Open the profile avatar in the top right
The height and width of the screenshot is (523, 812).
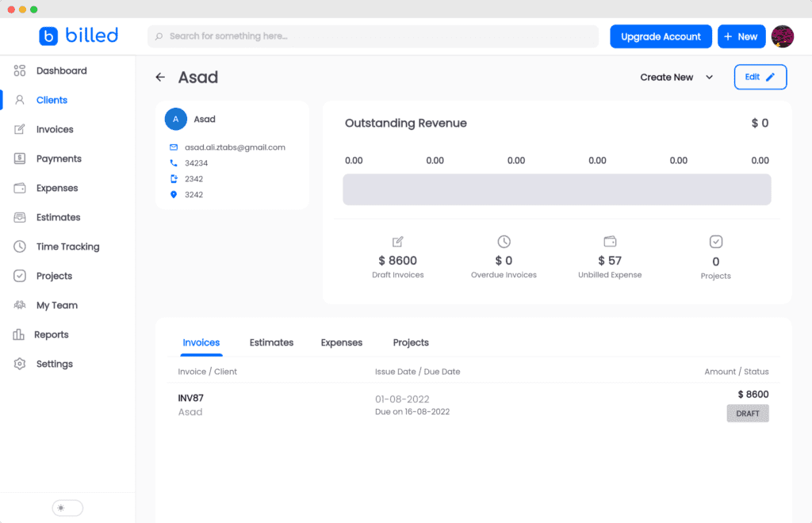(783, 36)
